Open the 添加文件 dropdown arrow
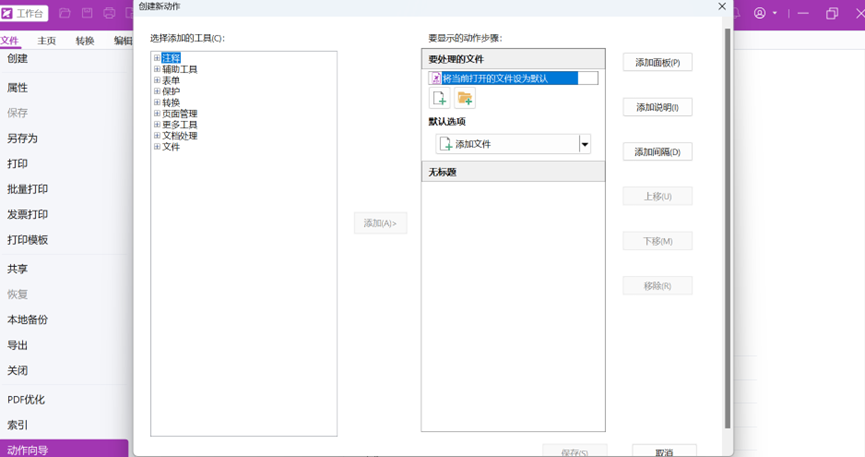The height and width of the screenshot is (457, 865). (585, 144)
